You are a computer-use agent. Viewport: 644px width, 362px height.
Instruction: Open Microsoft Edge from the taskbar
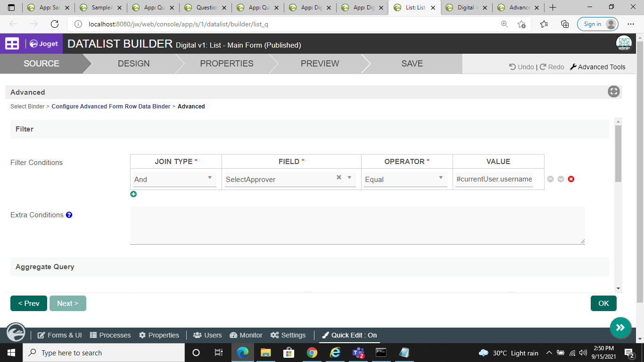[242, 353]
